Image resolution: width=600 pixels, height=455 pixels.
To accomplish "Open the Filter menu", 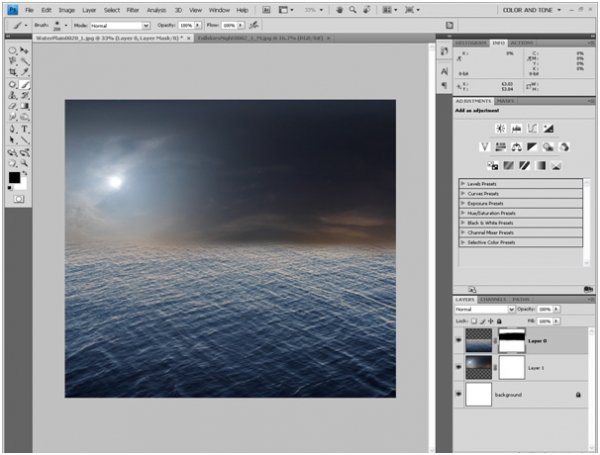I will click(x=133, y=10).
